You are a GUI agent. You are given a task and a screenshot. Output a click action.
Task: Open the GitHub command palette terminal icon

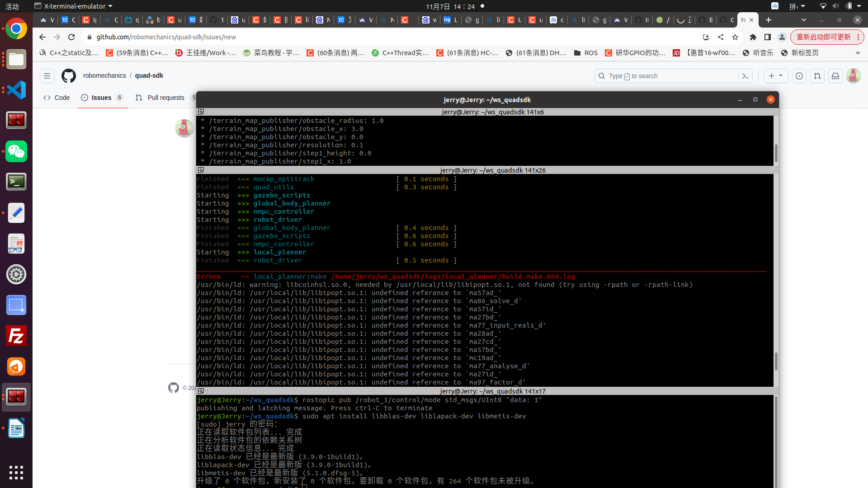tap(746, 76)
